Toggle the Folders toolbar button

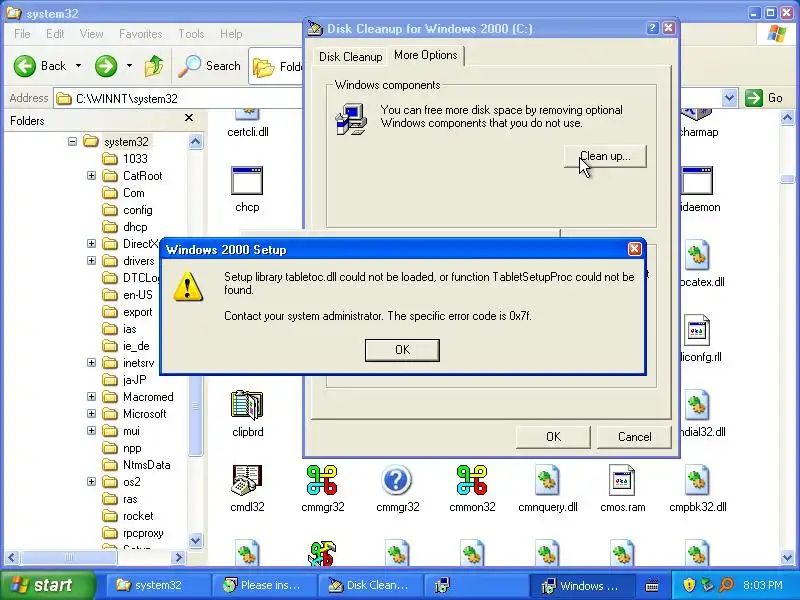277,66
